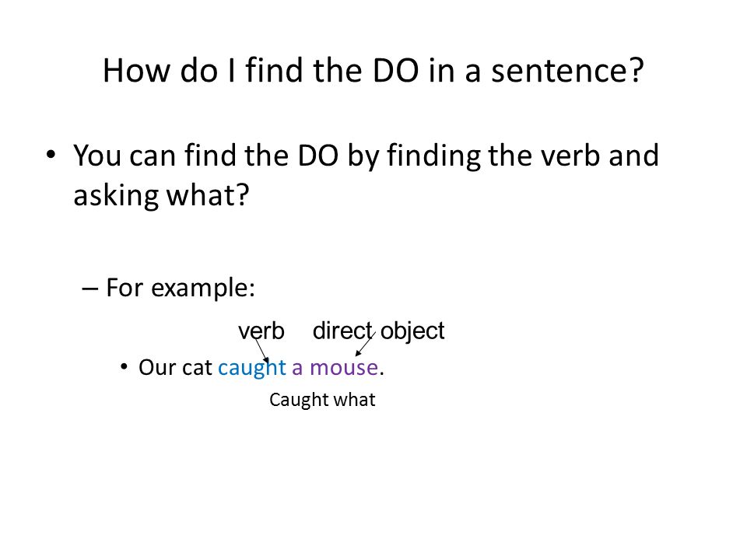
Task: Click the word 'object' in the label
Action: pos(412,332)
